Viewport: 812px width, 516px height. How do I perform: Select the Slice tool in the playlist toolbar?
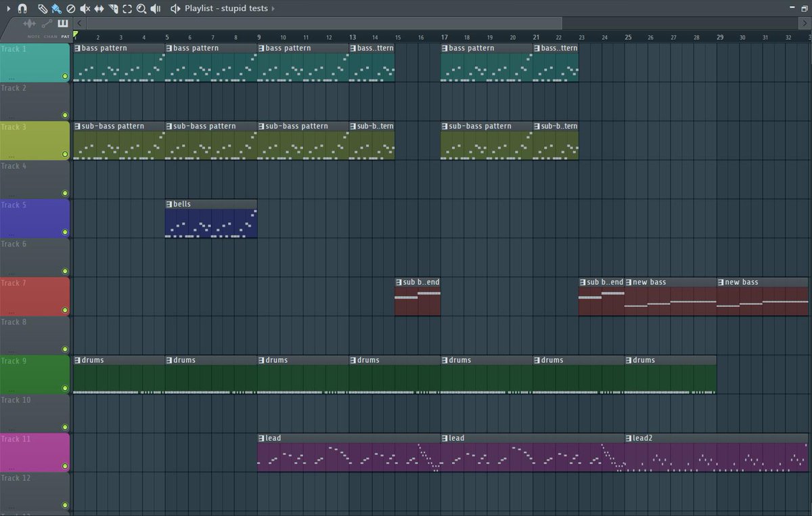(x=112, y=9)
